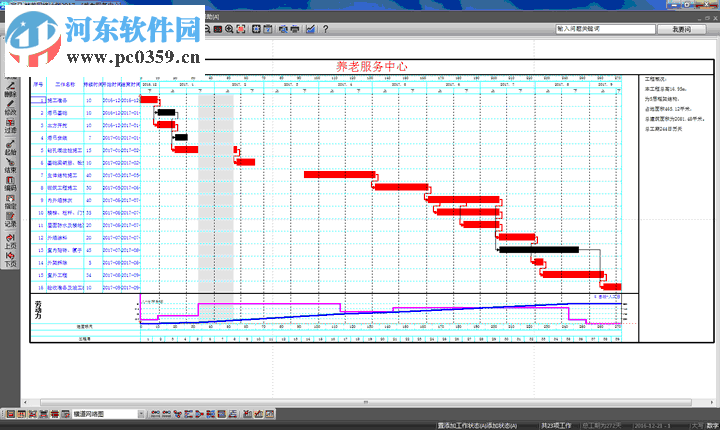Viewport: 720px width, 430px height.
Task: Click the horizontal scrollbar thumb
Action: tap(366, 402)
